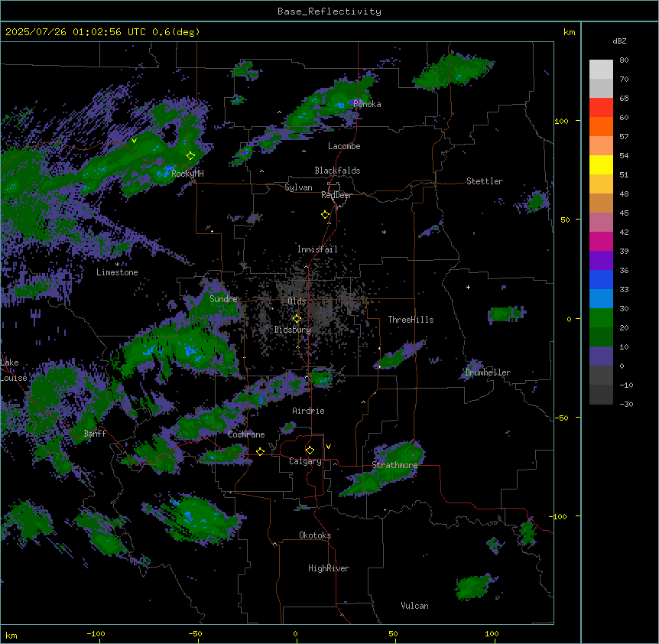The image size is (659, 644).
Task: Click the Olds city label
Action: point(297,301)
